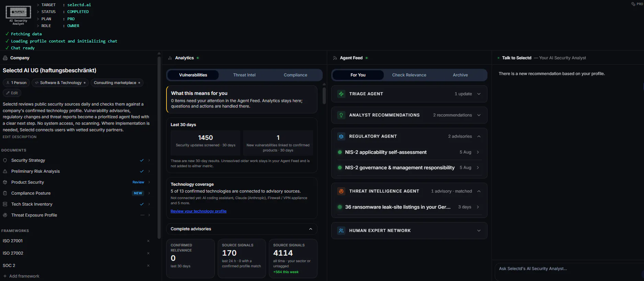This screenshot has width=644, height=281.
Task: Click Review on Product Security
Action: point(138,182)
